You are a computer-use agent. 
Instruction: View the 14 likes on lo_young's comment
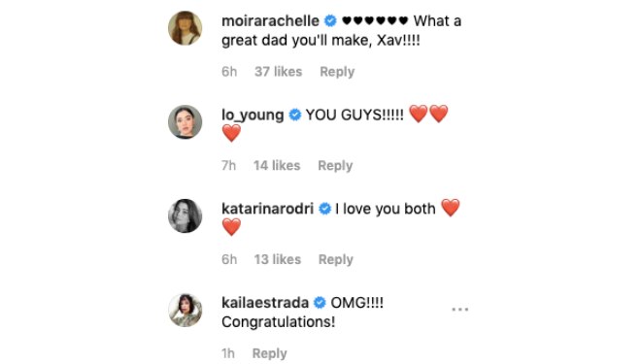[277, 165]
